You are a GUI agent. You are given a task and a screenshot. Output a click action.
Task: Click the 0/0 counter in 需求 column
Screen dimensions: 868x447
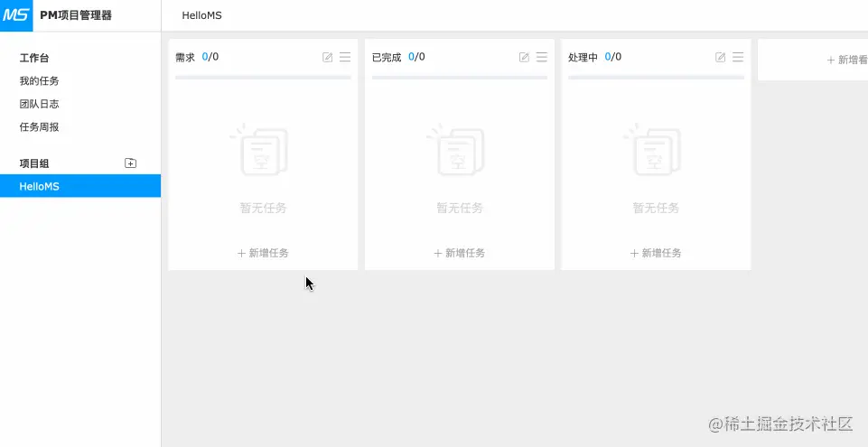[210, 56]
